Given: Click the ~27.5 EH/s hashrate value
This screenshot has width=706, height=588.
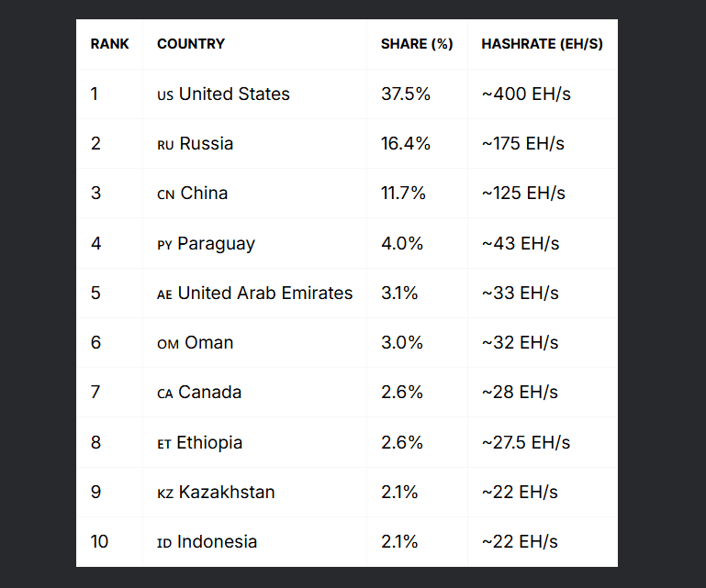Looking at the screenshot, I should (525, 442).
